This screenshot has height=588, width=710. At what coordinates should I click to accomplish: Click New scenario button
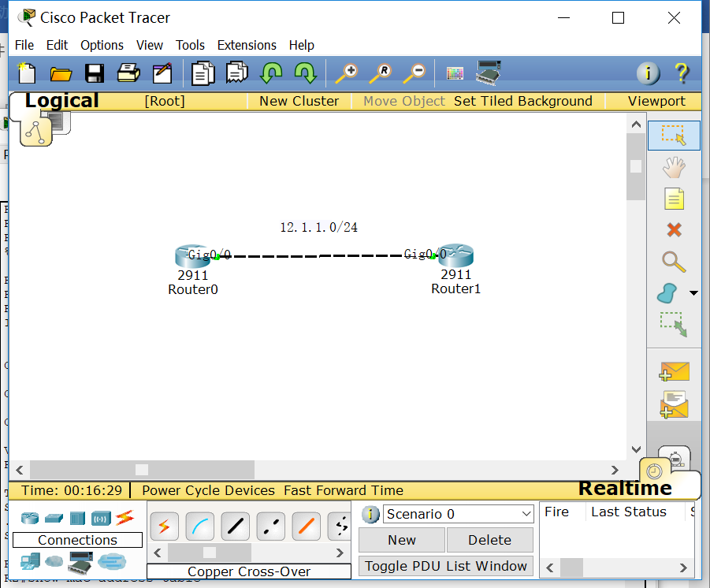click(402, 540)
